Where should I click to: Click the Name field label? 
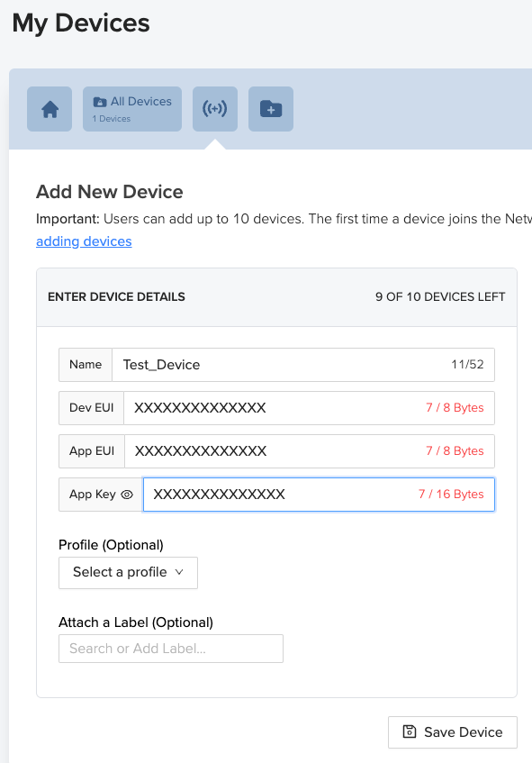tap(86, 365)
